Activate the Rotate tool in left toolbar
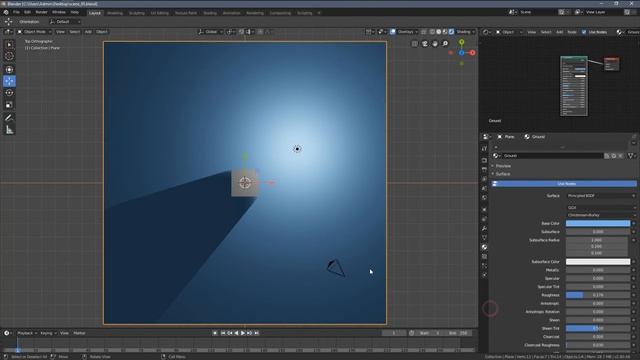Image resolution: width=640 pixels, height=360 pixels. pyautogui.click(x=9, y=93)
